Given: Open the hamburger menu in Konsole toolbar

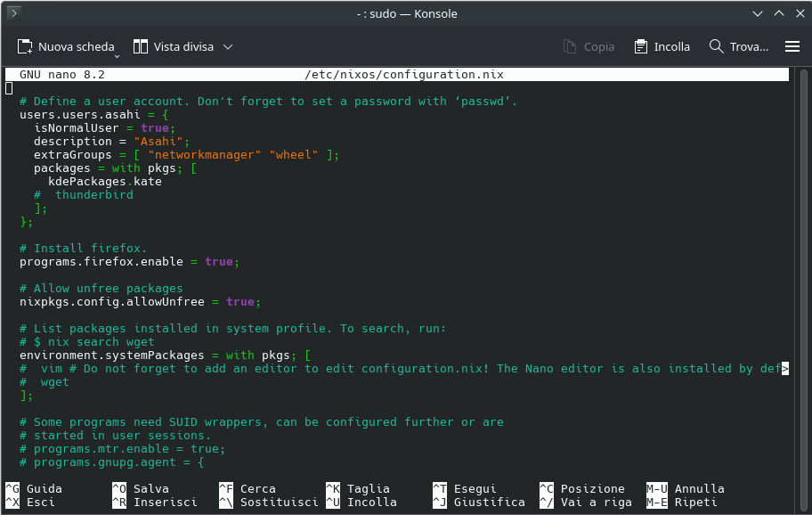Looking at the screenshot, I should pos(792,46).
